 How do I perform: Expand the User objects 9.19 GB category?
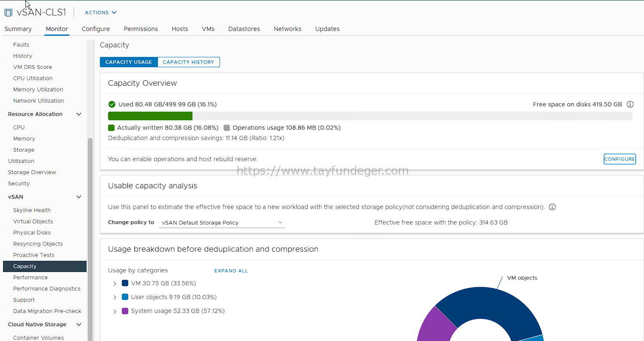coord(115,297)
